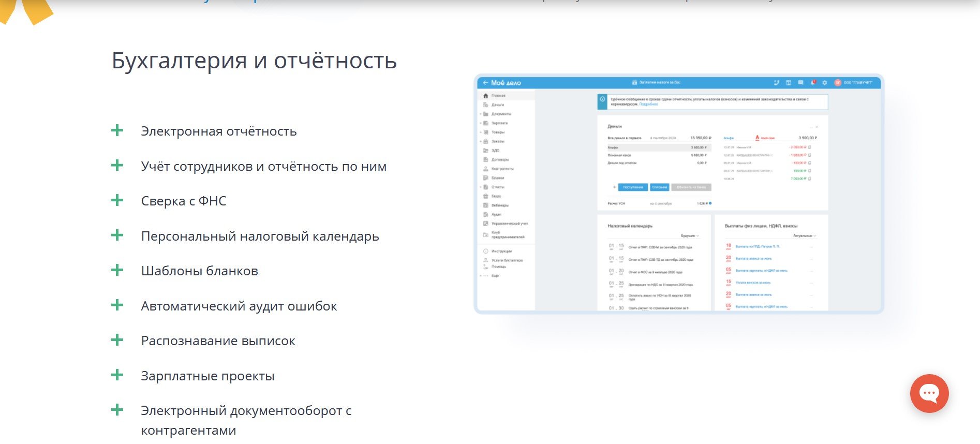The height and width of the screenshot is (444, 980).
Task: Expand the plus beside Шаблоны бланков
Action: [117, 270]
